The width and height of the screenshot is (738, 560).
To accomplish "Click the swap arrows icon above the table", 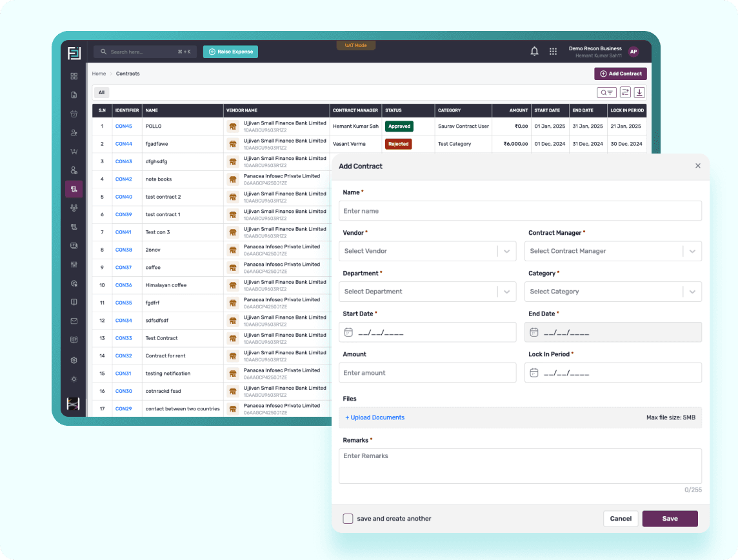I will pyautogui.click(x=625, y=92).
